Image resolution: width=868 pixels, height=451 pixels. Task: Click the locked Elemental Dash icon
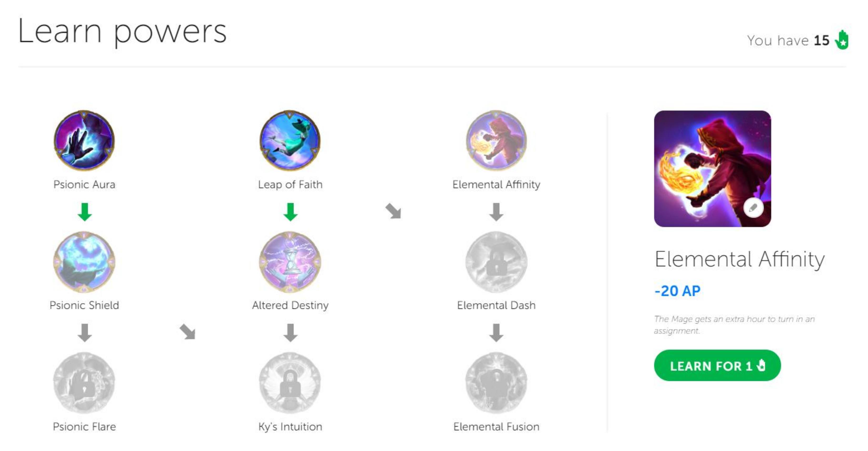click(496, 262)
